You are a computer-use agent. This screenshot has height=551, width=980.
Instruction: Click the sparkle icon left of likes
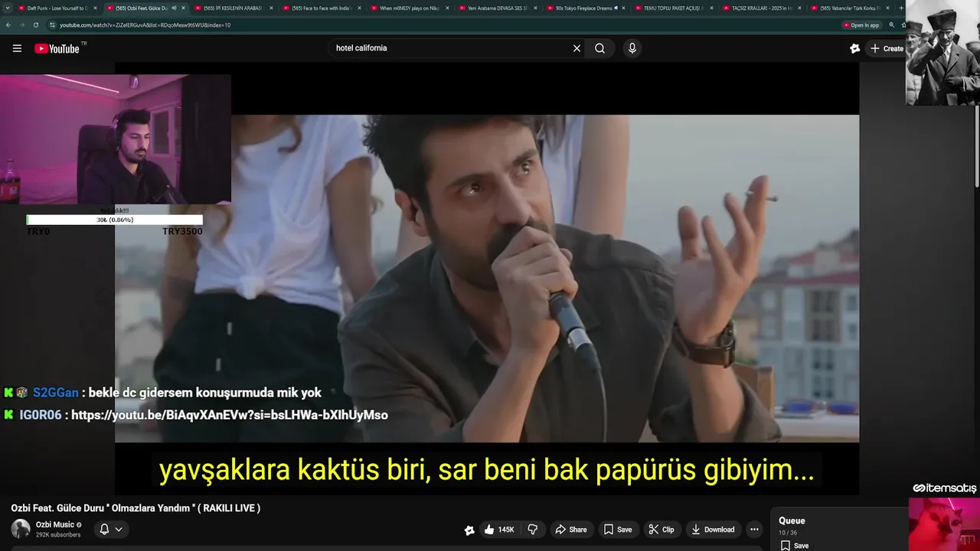point(469,530)
